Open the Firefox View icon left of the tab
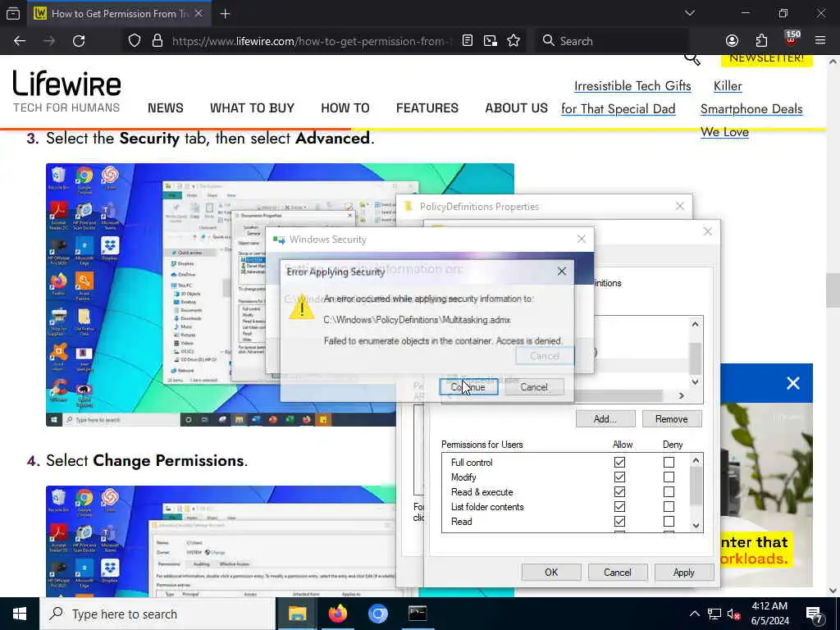Viewport: 840px width, 630px height. click(13, 13)
